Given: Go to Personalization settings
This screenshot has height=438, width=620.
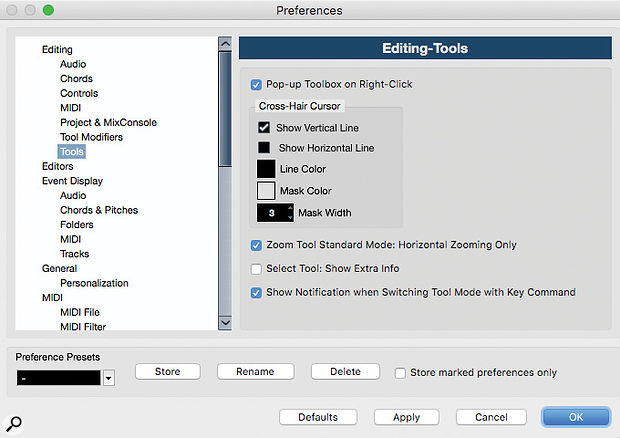Looking at the screenshot, I should click(x=94, y=283).
